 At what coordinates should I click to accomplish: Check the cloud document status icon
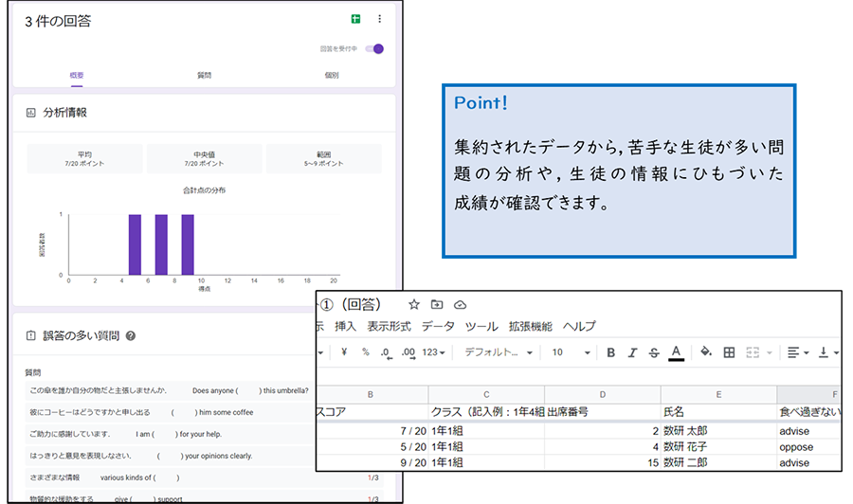pyautogui.click(x=461, y=304)
